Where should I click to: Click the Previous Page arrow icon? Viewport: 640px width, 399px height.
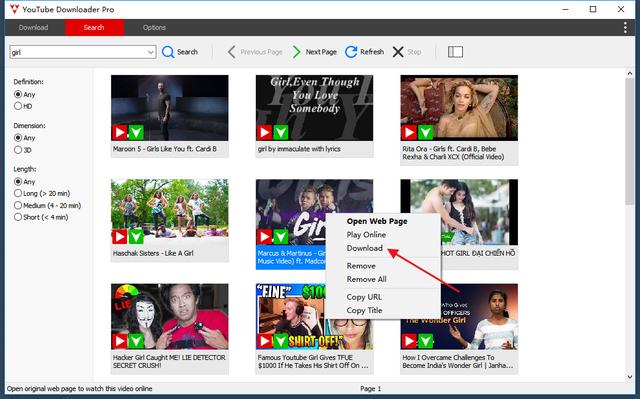coord(231,52)
